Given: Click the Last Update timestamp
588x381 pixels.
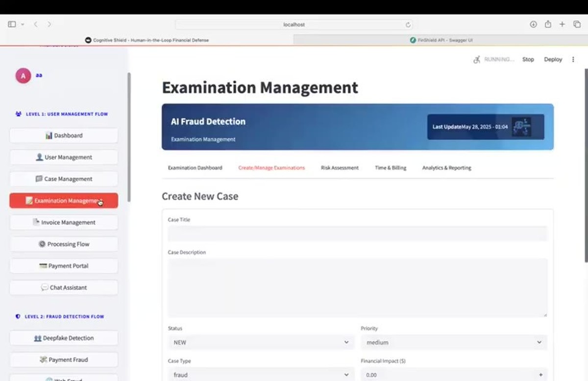Looking at the screenshot, I should point(470,127).
